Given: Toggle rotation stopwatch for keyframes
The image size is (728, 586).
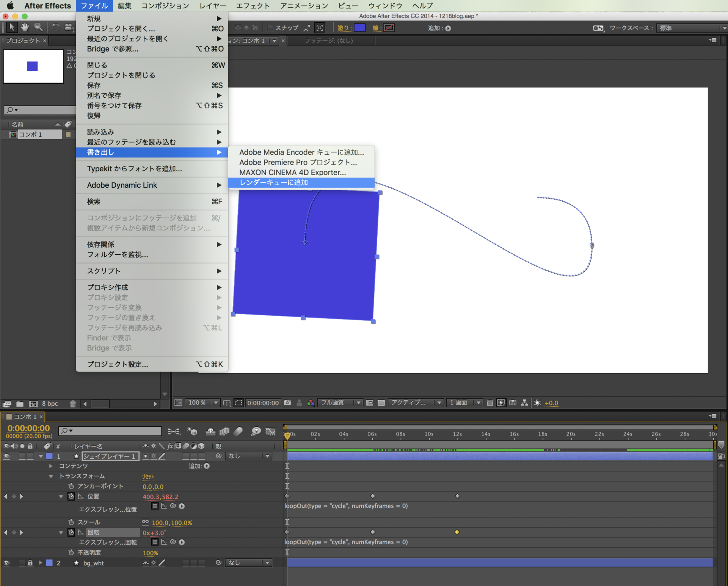Looking at the screenshot, I should tap(71, 532).
